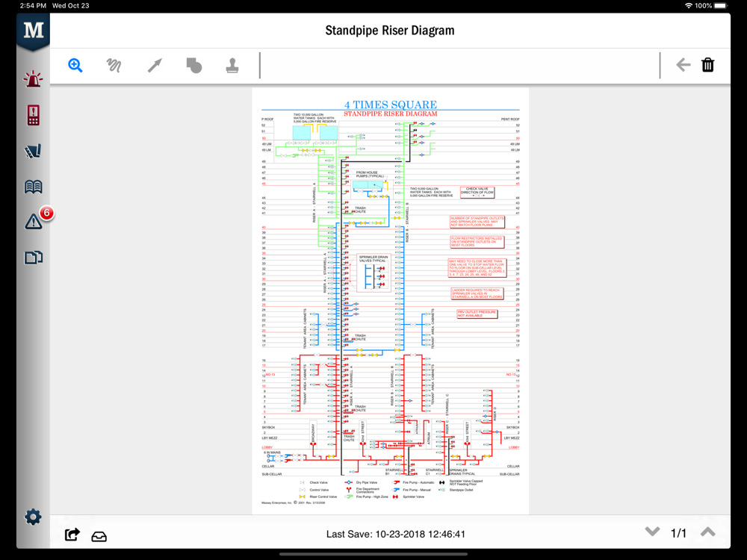Check the battery status indicator
The image size is (747, 560).
tap(720, 6)
